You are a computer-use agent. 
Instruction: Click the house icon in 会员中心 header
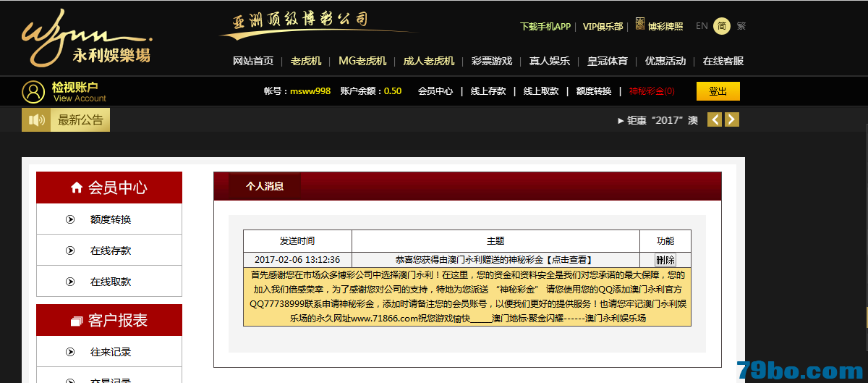(x=77, y=188)
